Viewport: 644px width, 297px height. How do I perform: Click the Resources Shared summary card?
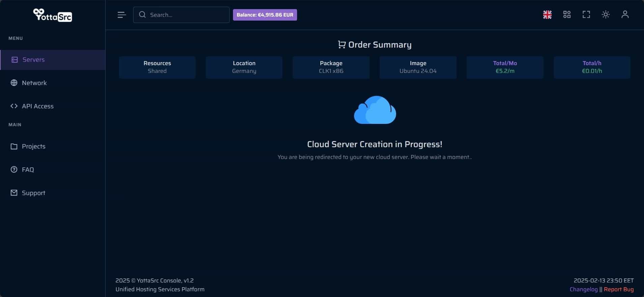click(x=157, y=67)
